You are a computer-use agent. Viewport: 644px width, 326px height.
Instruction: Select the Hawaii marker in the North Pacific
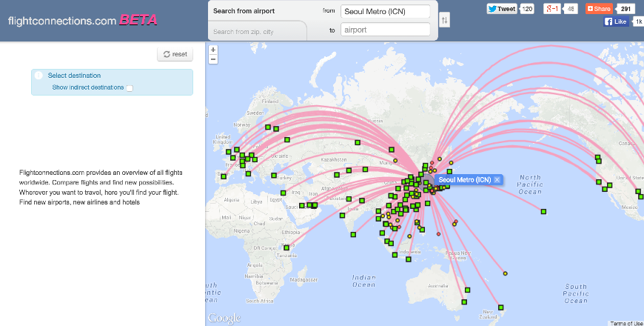click(543, 211)
